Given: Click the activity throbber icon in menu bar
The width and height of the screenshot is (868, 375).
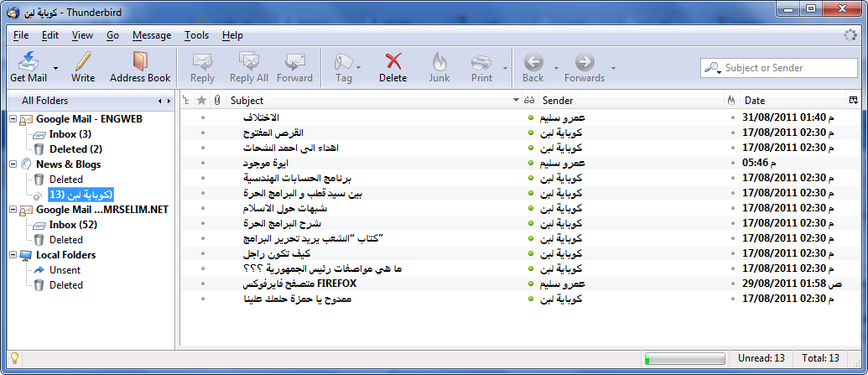Looking at the screenshot, I should coord(850,35).
